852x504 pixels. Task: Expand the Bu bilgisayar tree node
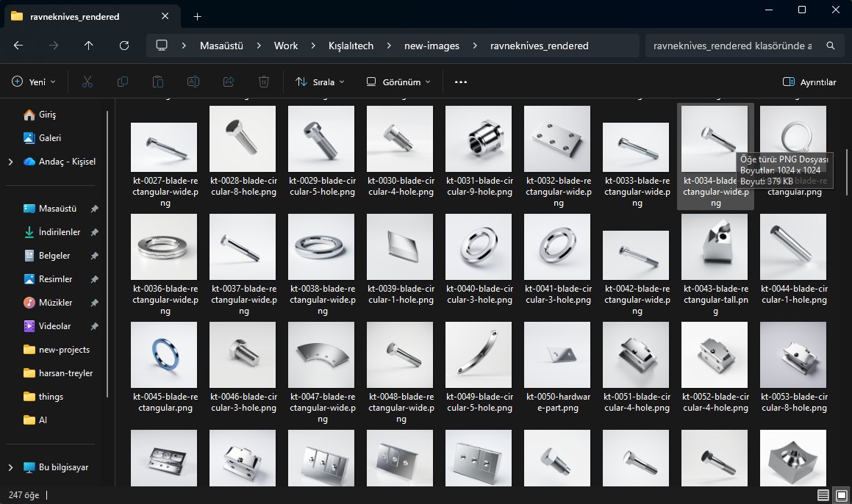click(x=10, y=467)
